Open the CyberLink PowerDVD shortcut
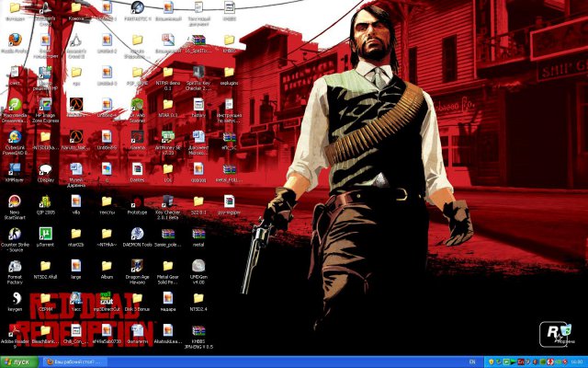This screenshot has width=588, height=368. (x=15, y=136)
